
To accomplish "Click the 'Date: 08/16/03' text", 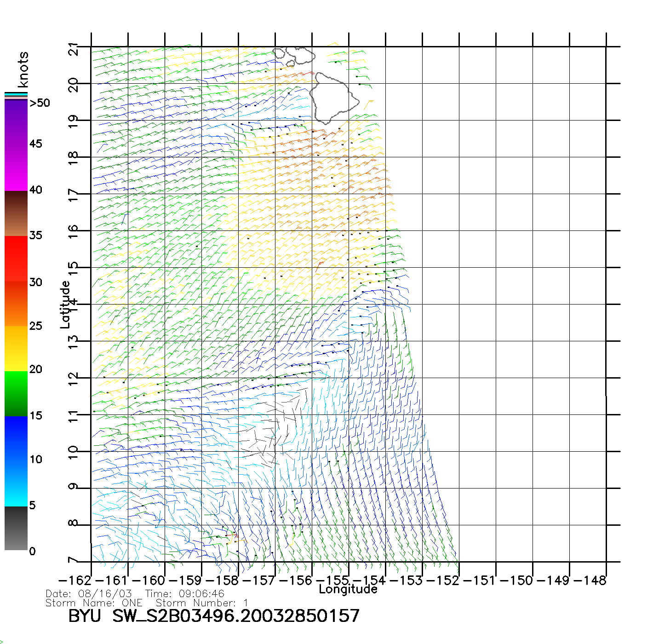I will click(x=89, y=594).
